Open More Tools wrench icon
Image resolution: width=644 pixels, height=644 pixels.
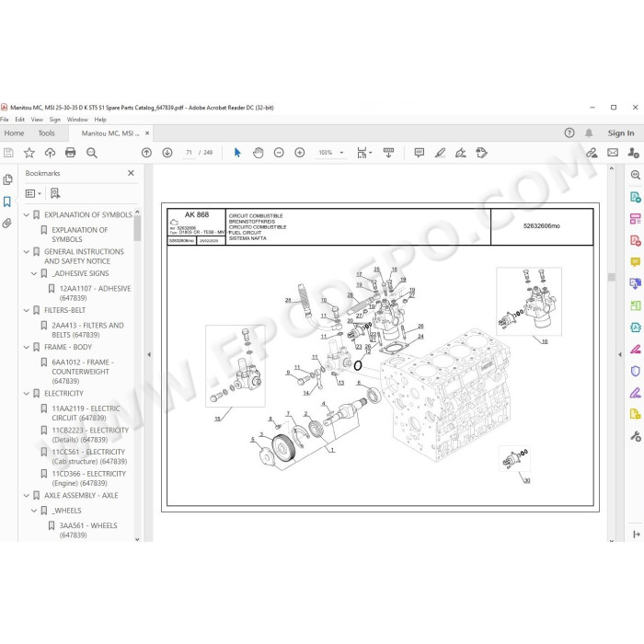click(x=636, y=436)
